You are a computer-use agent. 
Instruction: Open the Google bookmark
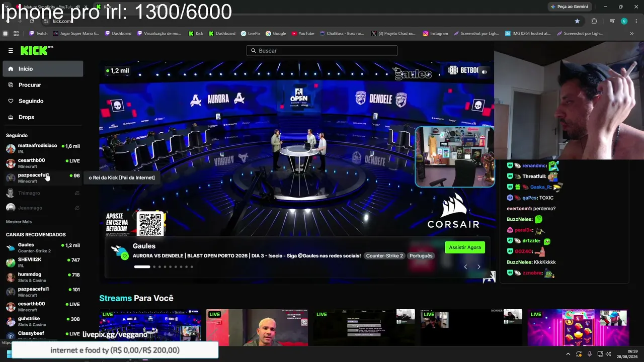(x=276, y=34)
